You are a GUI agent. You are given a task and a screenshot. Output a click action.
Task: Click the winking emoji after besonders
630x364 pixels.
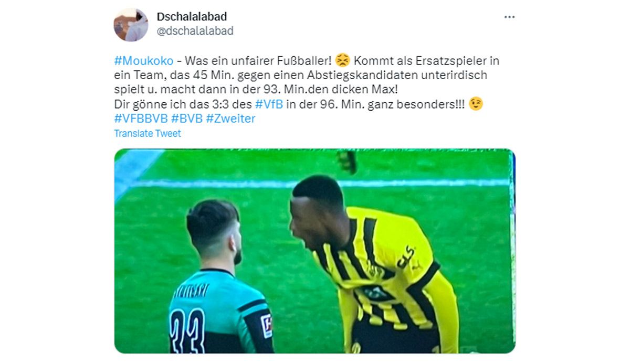pyautogui.click(x=476, y=104)
